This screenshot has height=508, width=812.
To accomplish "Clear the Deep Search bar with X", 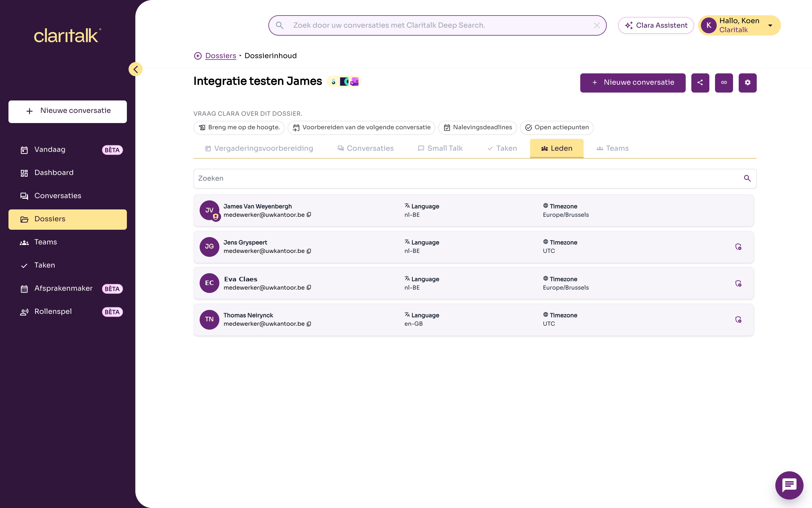I will (x=597, y=25).
